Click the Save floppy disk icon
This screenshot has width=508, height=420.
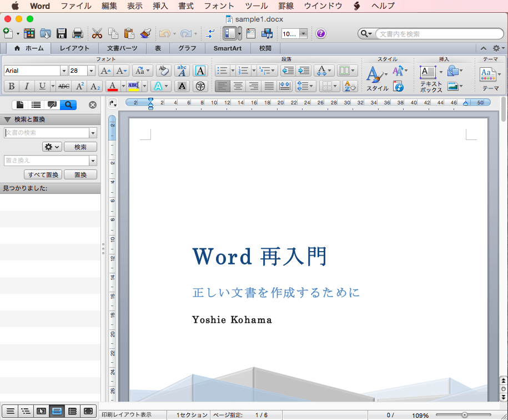pos(62,33)
